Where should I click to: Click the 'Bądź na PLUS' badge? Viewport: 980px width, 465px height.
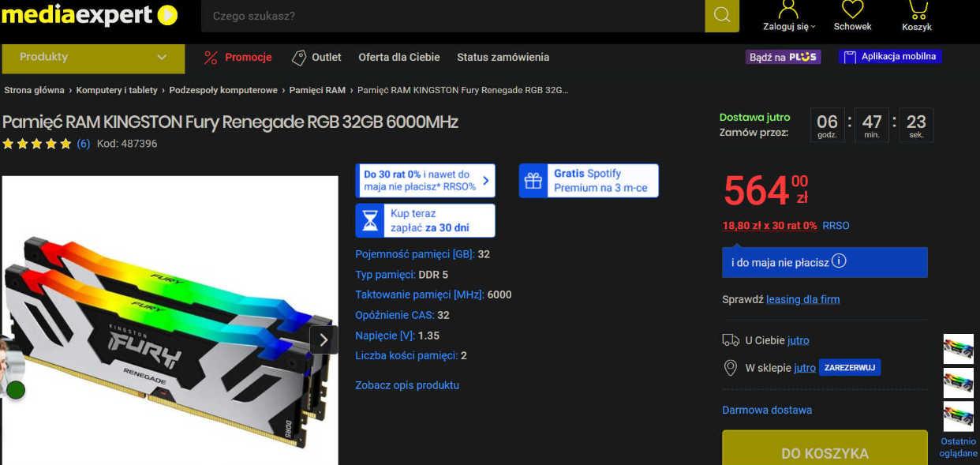[783, 57]
